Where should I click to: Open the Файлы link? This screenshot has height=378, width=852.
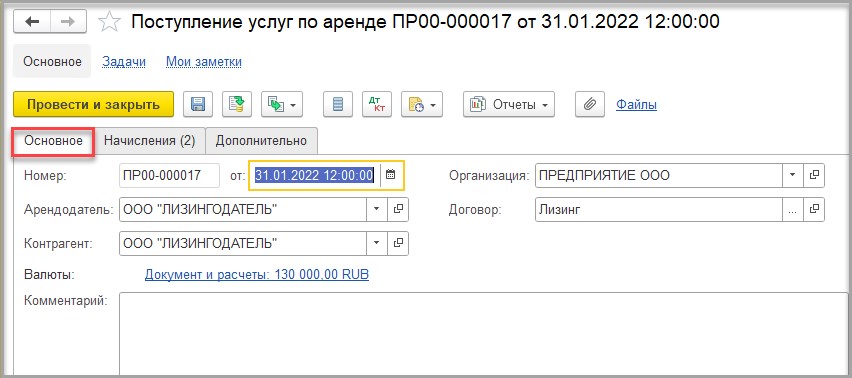(636, 104)
